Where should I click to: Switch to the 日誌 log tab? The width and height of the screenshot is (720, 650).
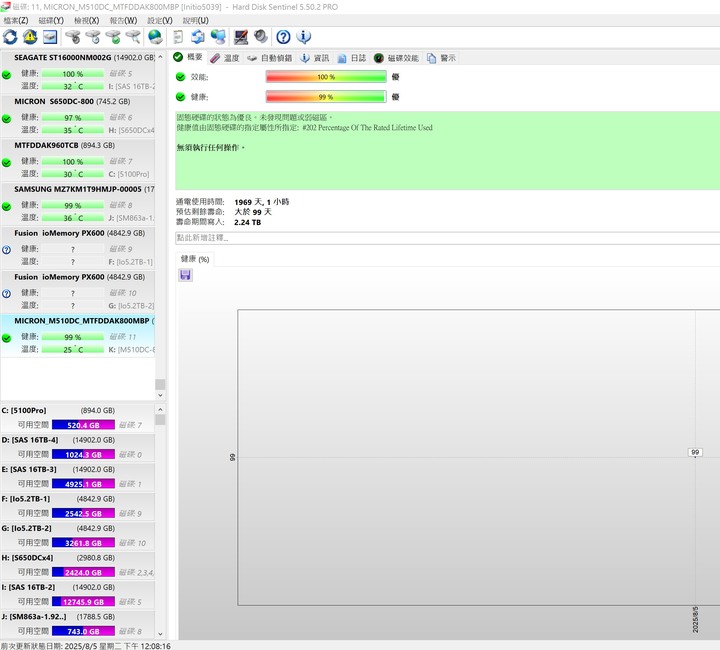coord(352,58)
